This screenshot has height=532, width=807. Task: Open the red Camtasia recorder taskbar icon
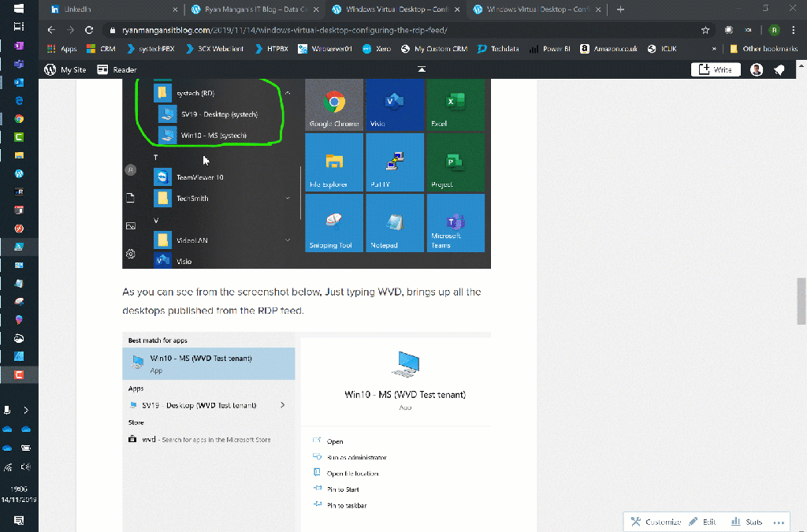(x=19, y=374)
